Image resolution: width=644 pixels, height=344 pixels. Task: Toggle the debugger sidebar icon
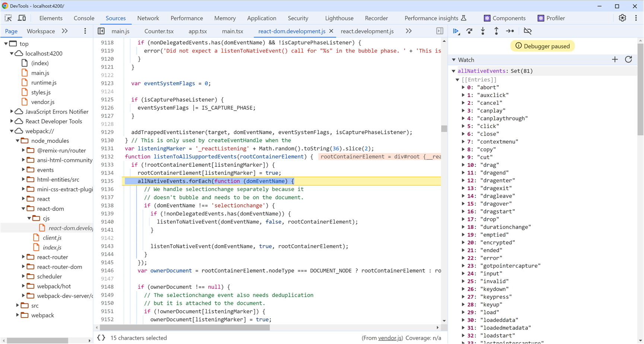[x=440, y=31]
